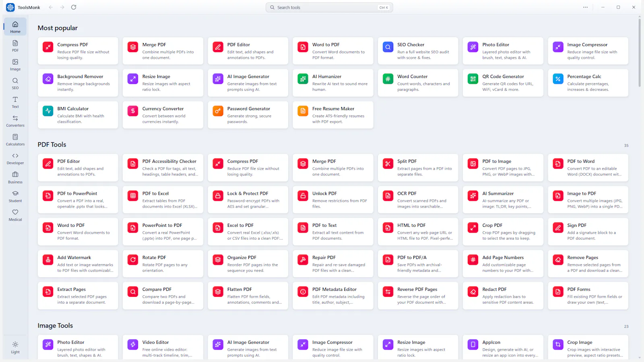This screenshot has width=644, height=362.
Task: Click the Unlock PDF icon
Action: [303, 196]
